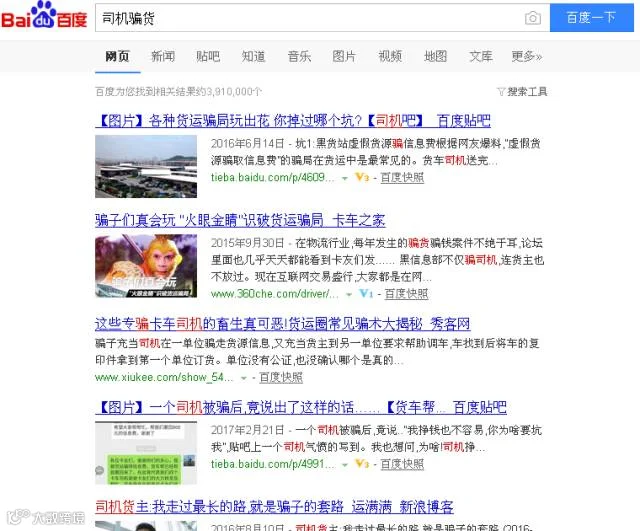Screen dimensions: 640x531
Task: Open result 司机货主:我走过最长的路
Action: coord(274,507)
